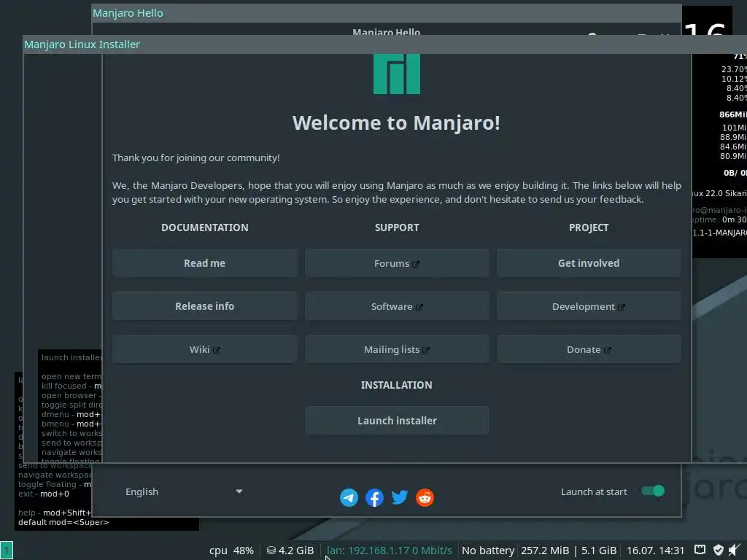Open the Twitter social link icon
Viewport: 747px width, 560px height.
tap(400, 497)
